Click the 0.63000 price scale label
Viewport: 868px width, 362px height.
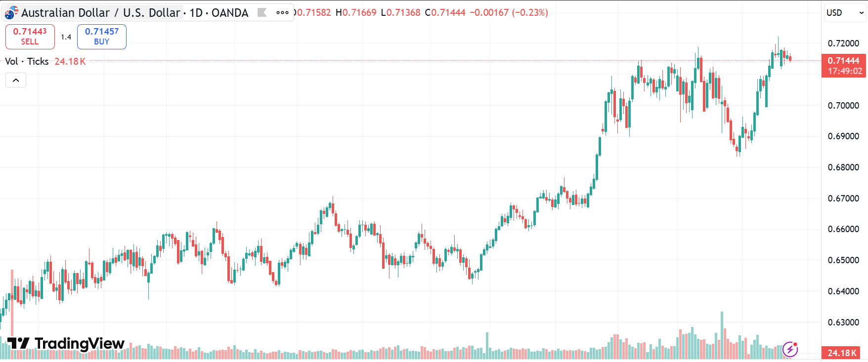click(844, 322)
